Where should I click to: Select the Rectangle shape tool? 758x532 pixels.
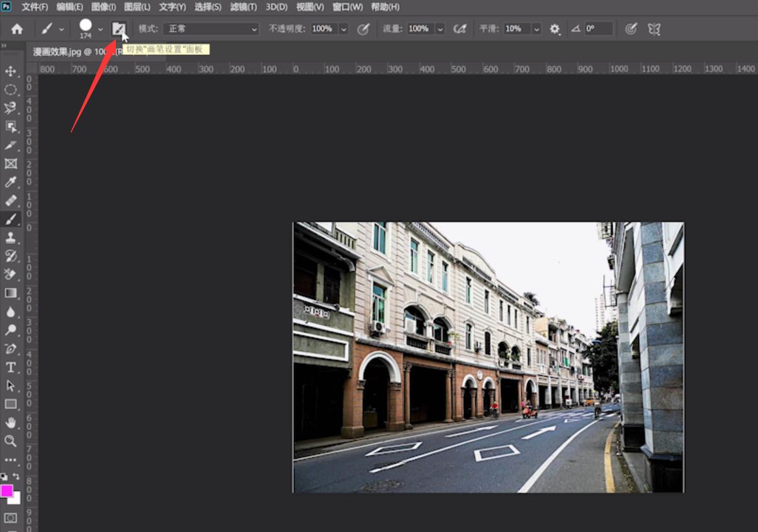tap(11, 404)
